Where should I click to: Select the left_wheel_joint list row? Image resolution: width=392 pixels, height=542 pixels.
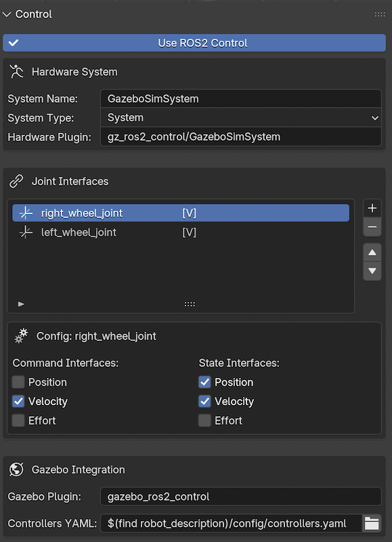[x=181, y=232]
